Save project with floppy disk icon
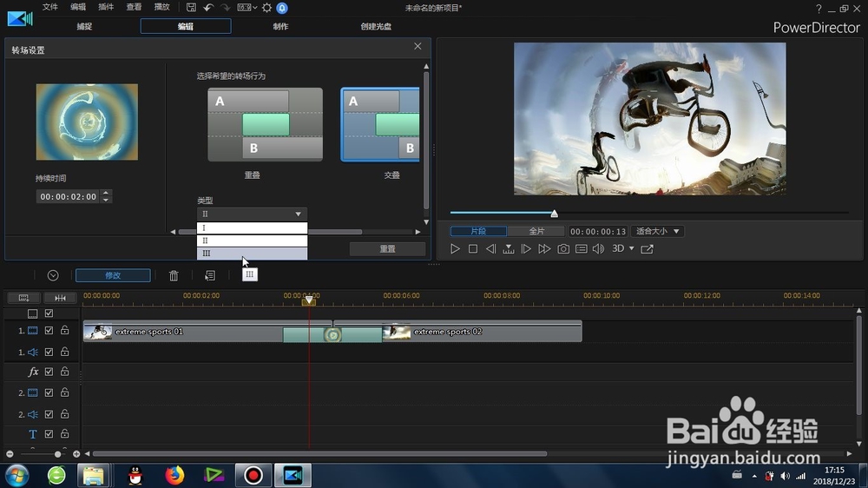 [x=191, y=7]
